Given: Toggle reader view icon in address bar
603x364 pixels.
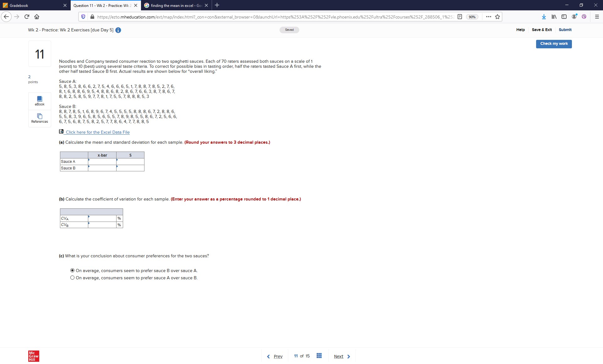Looking at the screenshot, I should [460, 17].
